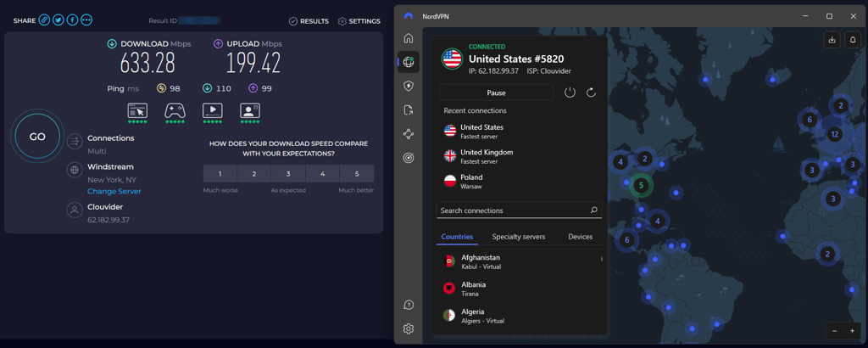The height and width of the screenshot is (348, 868).
Task: Select recent connection United Kingdom
Action: [x=520, y=156]
